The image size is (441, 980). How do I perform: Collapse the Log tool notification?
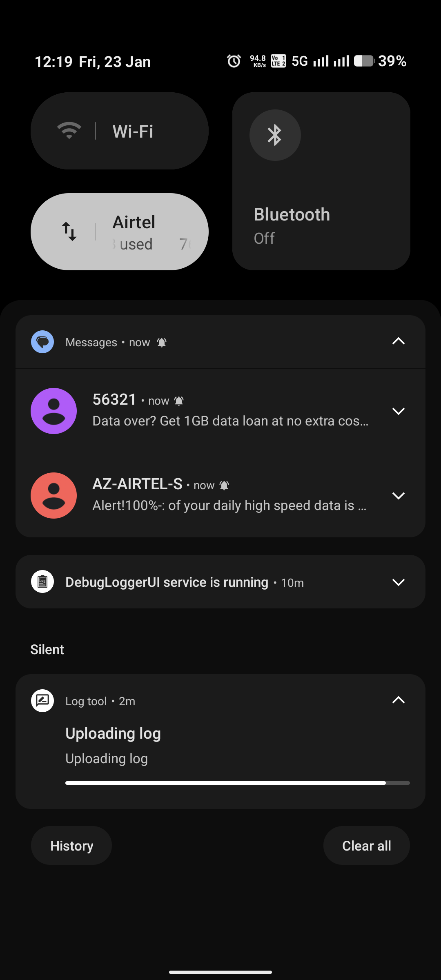tap(398, 700)
